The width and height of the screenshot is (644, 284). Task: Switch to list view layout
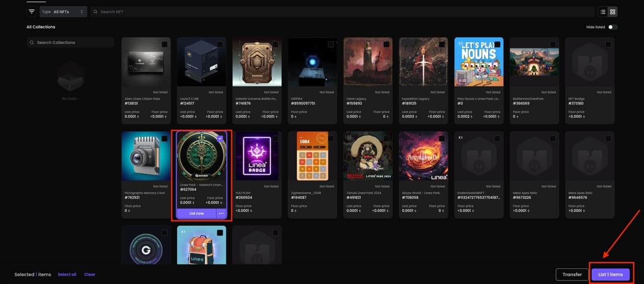point(603,12)
